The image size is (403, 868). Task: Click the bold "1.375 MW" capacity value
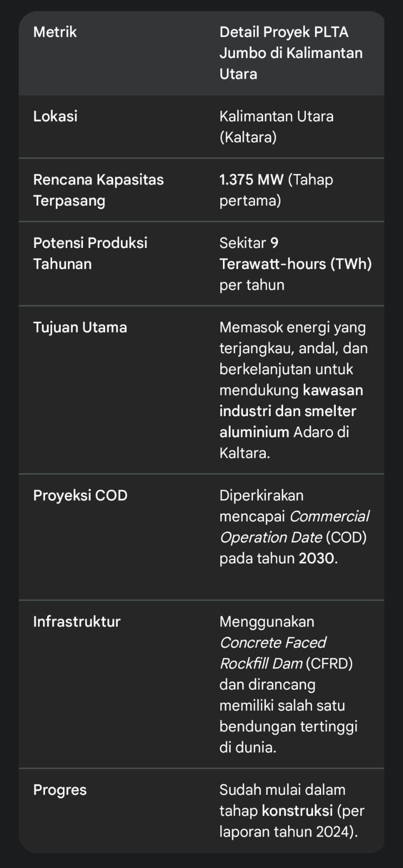[x=251, y=180]
